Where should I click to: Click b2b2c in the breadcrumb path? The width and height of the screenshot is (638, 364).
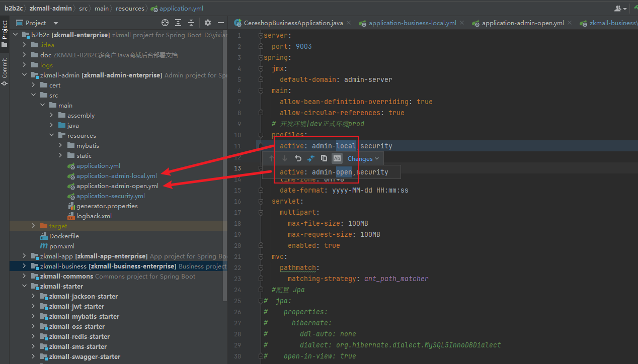click(14, 8)
